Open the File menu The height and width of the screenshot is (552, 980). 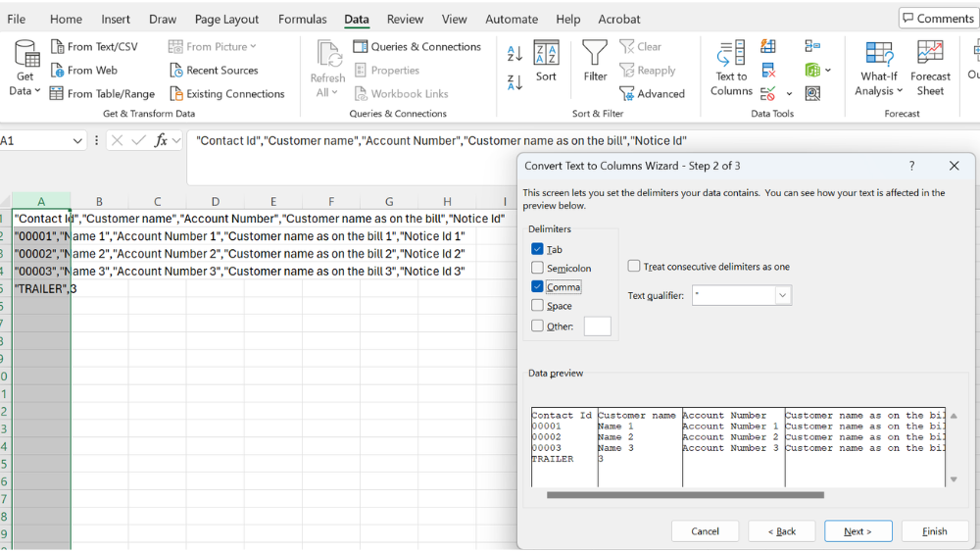click(x=17, y=20)
